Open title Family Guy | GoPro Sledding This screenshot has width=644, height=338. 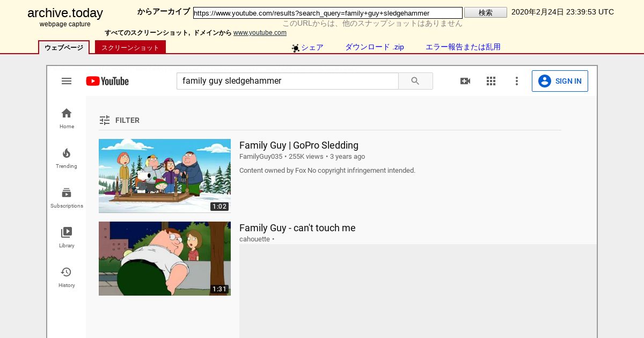[299, 145]
